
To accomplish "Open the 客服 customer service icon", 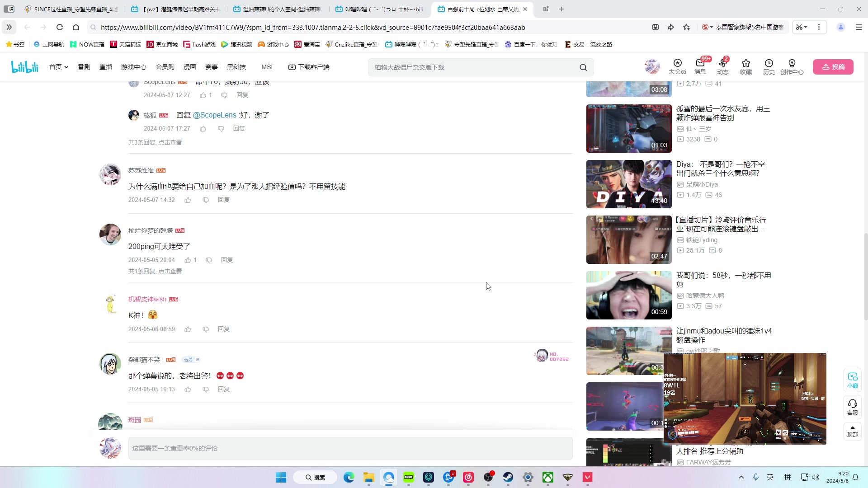I will (853, 407).
